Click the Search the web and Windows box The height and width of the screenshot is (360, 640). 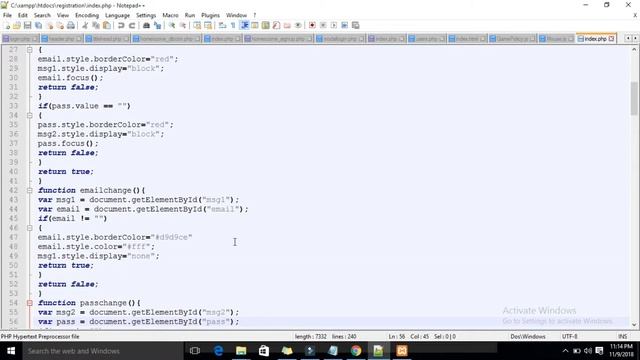(x=102, y=351)
